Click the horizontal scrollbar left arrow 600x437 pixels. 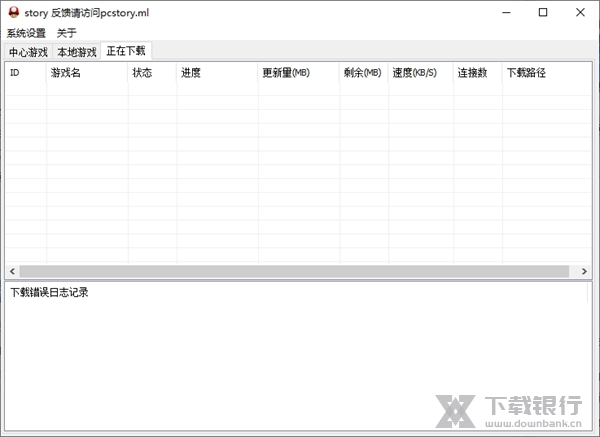point(12,271)
